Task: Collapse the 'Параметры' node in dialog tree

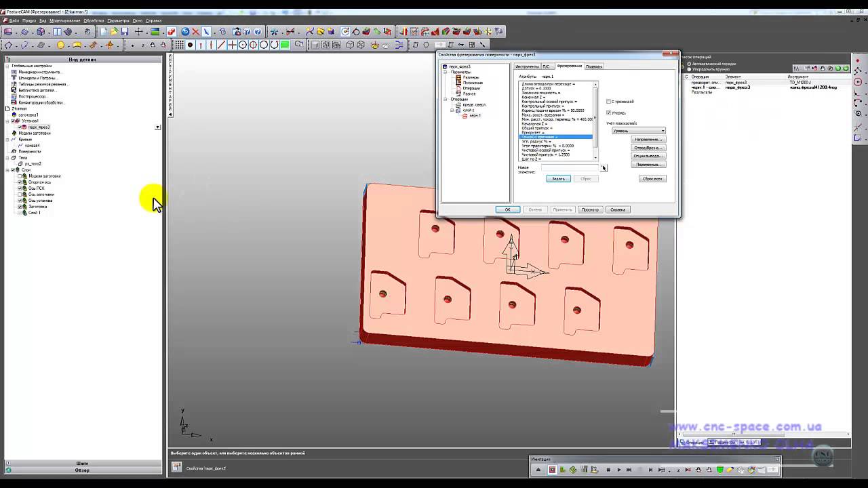Action: (445, 72)
